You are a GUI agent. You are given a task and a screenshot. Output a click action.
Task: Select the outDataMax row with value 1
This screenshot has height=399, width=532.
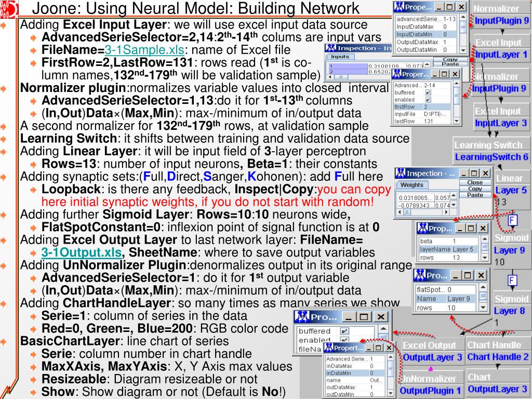click(x=355, y=387)
